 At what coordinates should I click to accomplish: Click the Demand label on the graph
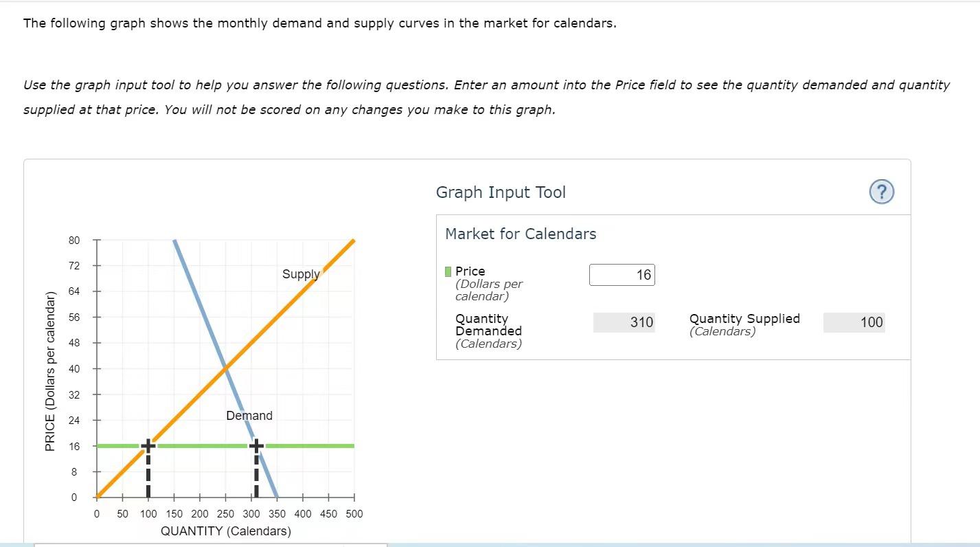(249, 415)
